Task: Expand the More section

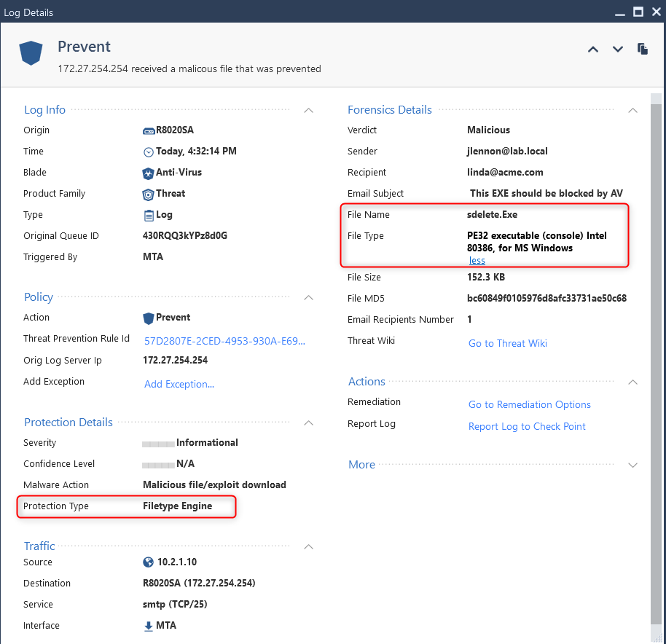Action: click(632, 466)
